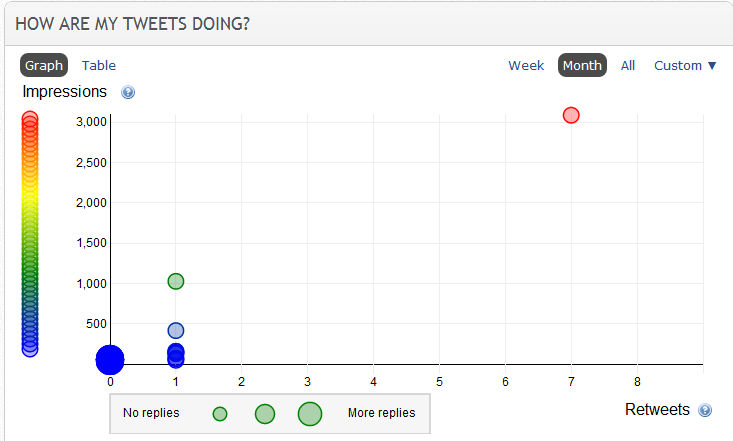Click the help icon beside Retweets

click(705, 410)
